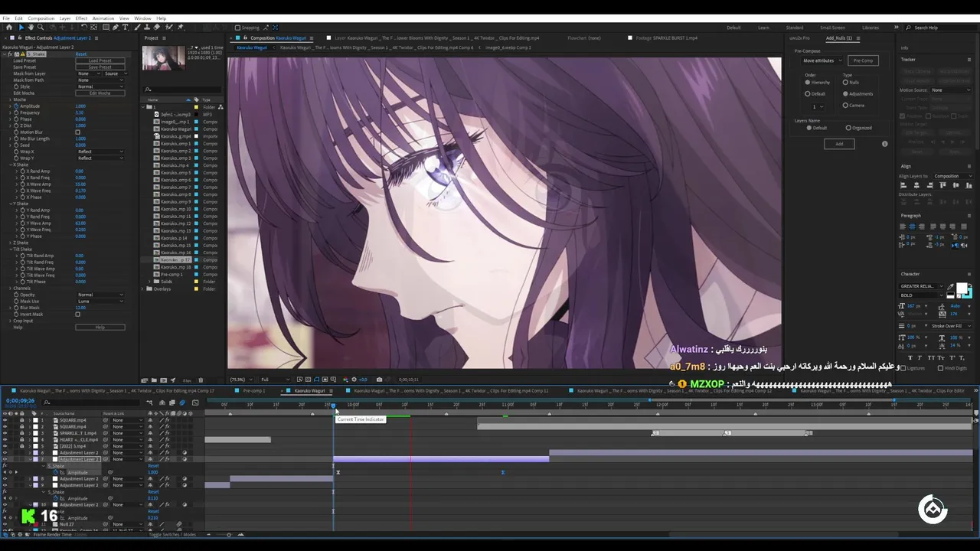Select the Roto Brush tool

(168, 28)
